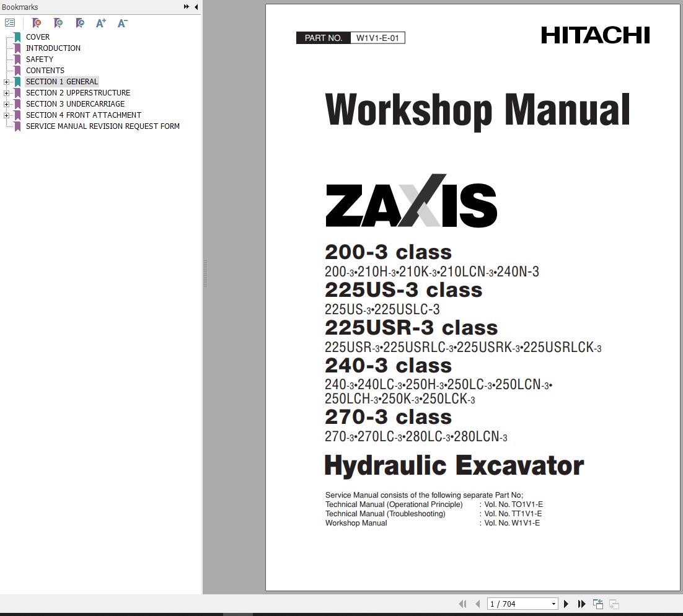Increase bookmark text size with A+
Screen dimensions: 683x616
[100, 23]
